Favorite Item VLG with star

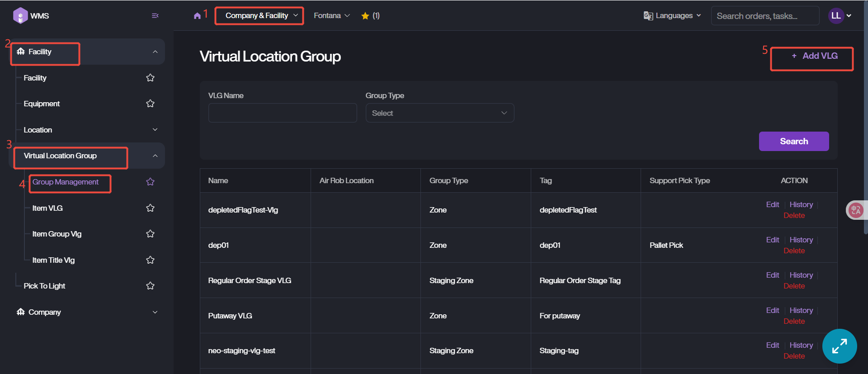click(151, 208)
